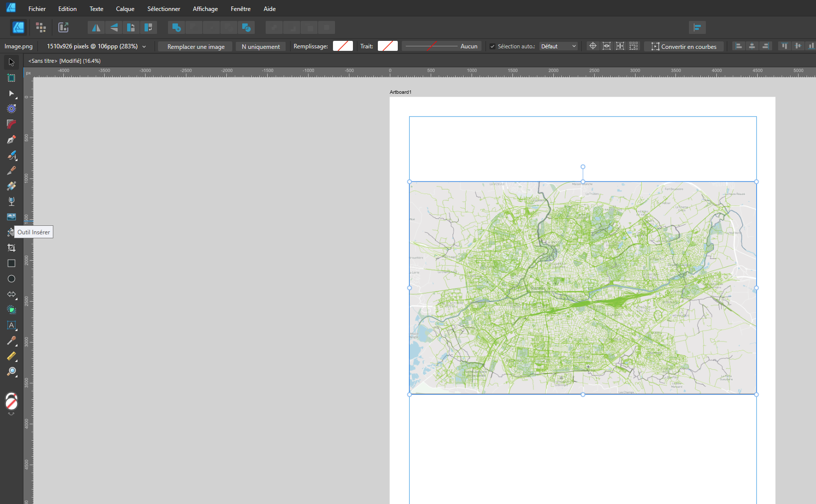Select the Pen tool
This screenshot has height=504, width=816.
coord(11,140)
